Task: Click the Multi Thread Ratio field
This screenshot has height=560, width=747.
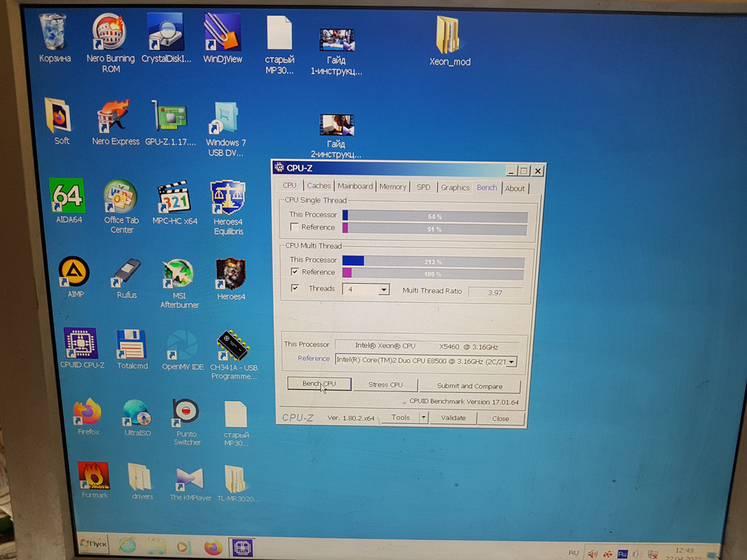Action: click(496, 293)
